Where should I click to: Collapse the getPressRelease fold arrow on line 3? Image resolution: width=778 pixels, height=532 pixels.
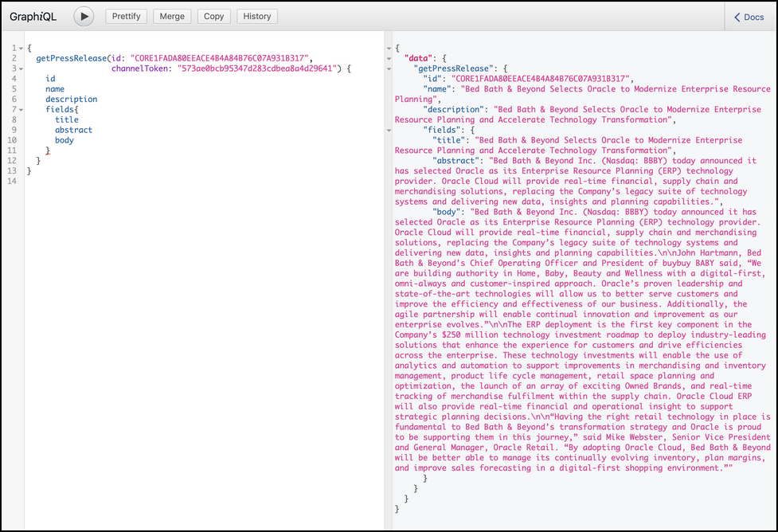click(21, 69)
